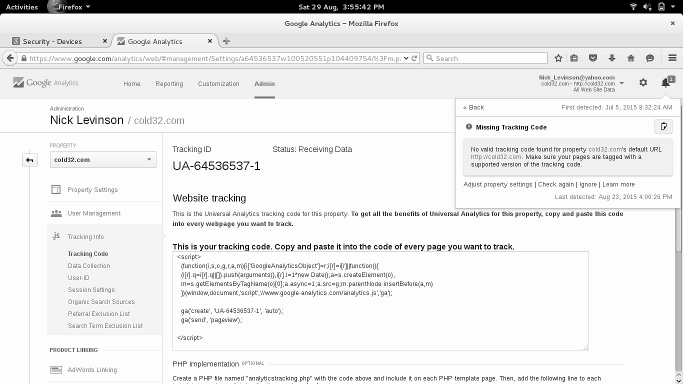Expand the account selector arrow near the email

622,83
